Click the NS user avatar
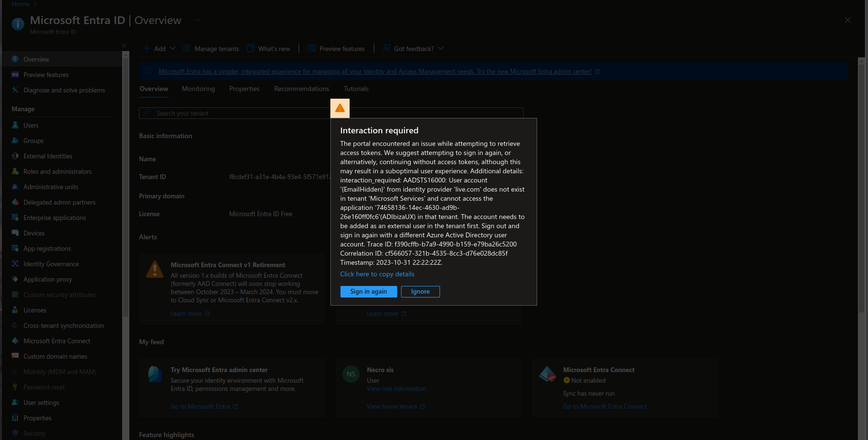This screenshot has height=440, width=868. pos(351,374)
